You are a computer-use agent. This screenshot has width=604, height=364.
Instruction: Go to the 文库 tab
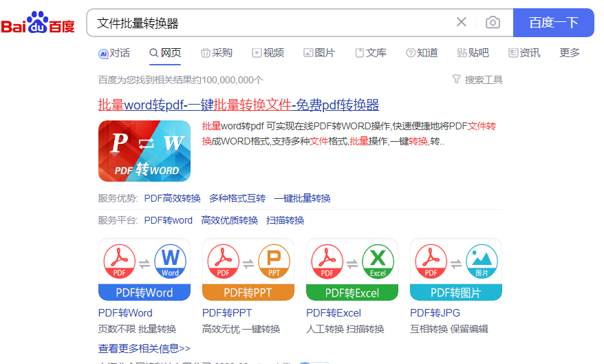click(371, 53)
